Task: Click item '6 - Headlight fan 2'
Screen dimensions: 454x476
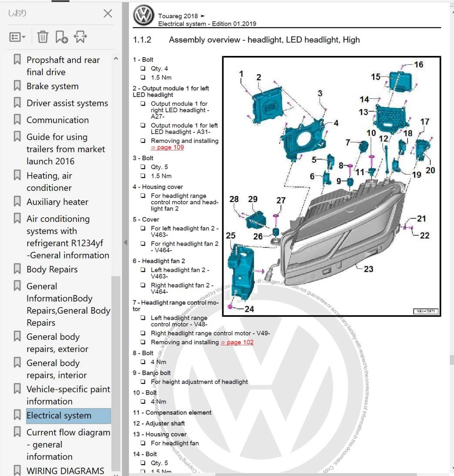Action: (x=159, y=261)
